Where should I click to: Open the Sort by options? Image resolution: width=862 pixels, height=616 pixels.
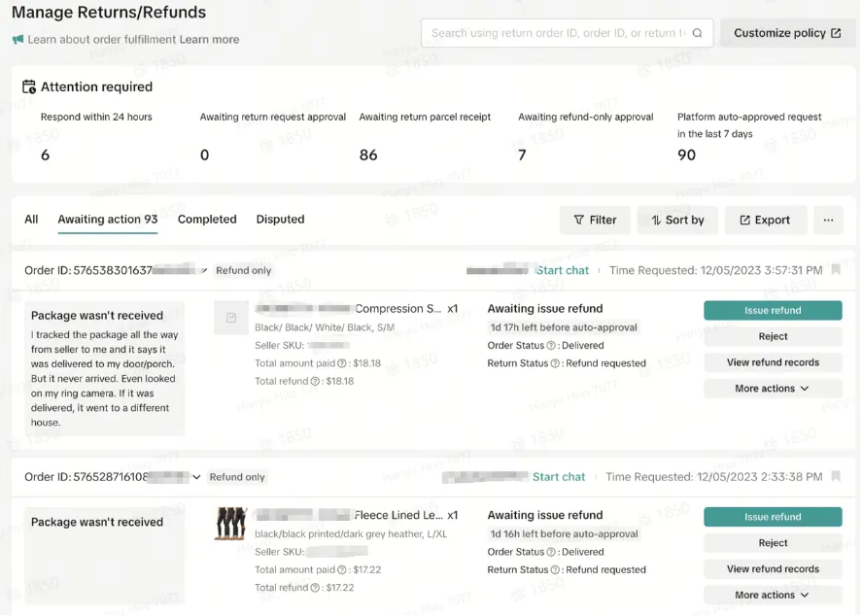(x=677, y=220)
